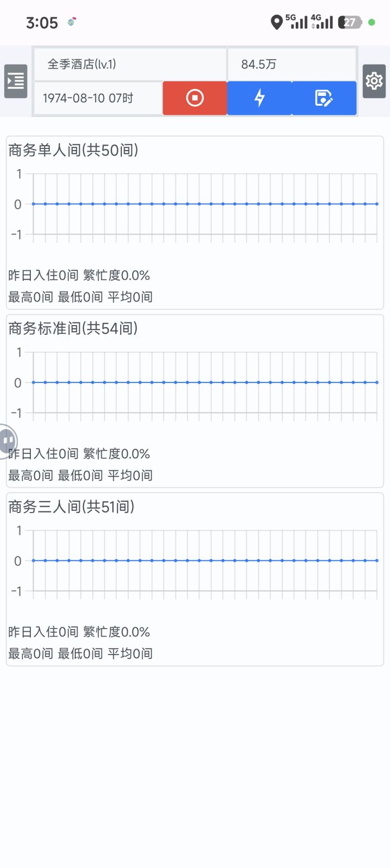Tap the blue lightning bolt button

tap(259, 98)
